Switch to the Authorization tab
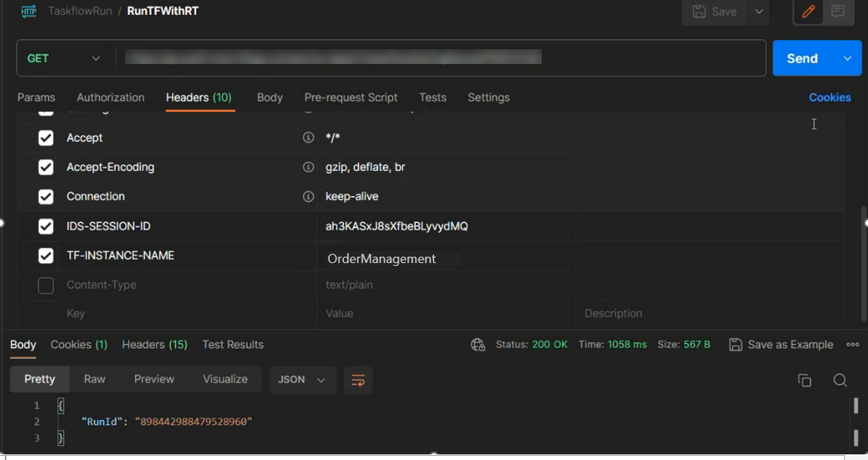The width and height of the screenshot is (868, 460). tap(110, 98)
